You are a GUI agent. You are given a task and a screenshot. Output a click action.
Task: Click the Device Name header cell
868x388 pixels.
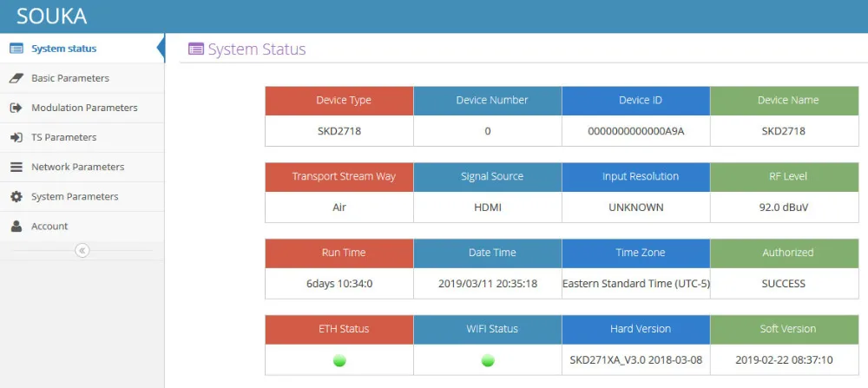(785, 101)
